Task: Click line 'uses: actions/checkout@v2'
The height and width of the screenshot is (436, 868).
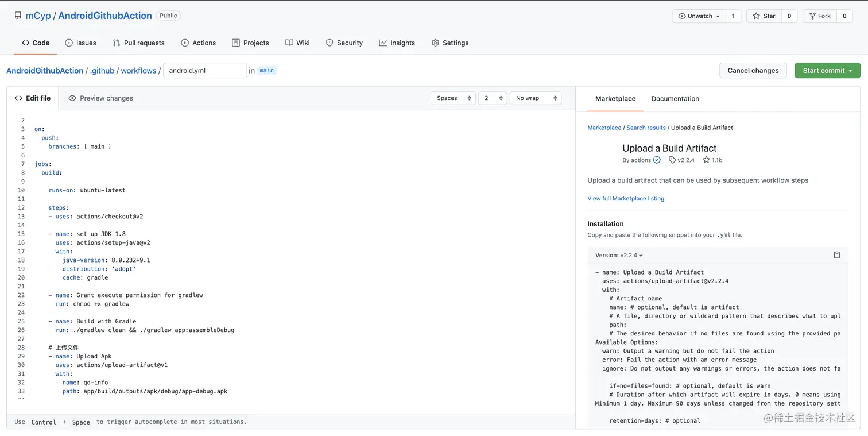Action: click(x=95, y=217)
